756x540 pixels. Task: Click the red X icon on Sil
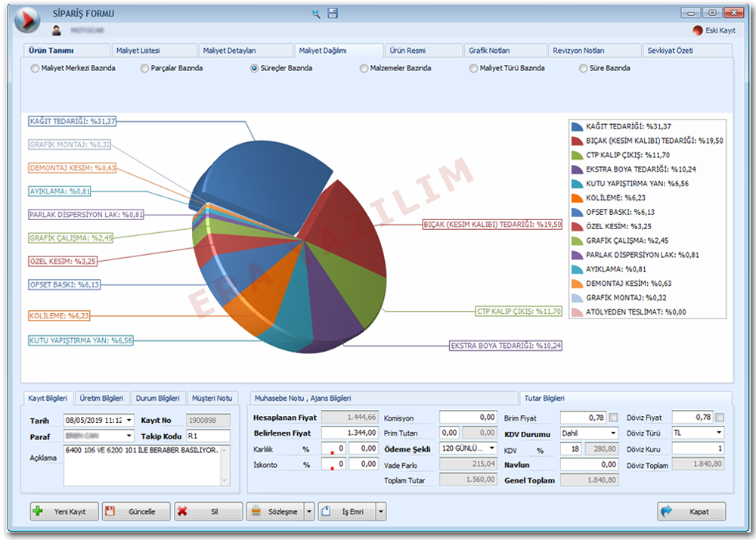pos(183,511)
